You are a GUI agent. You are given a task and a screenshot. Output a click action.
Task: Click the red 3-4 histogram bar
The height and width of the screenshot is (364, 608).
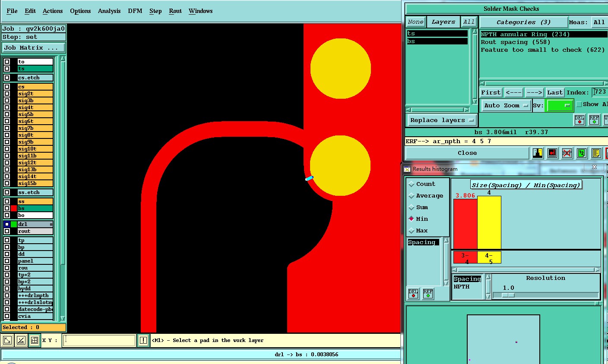click(x=465, y=224)
